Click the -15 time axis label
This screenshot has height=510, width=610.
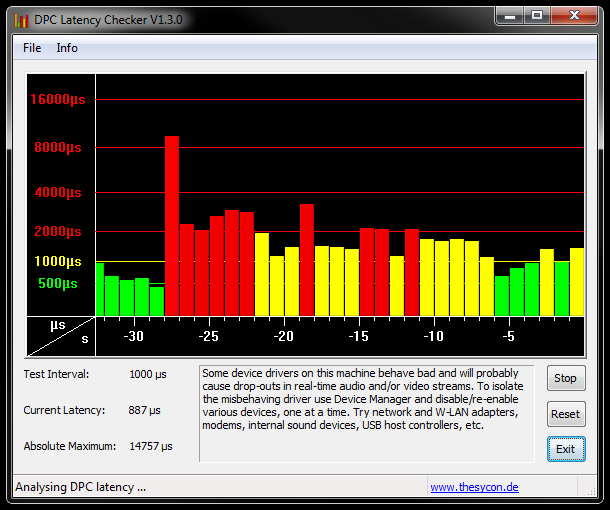(x=358, y=336)
